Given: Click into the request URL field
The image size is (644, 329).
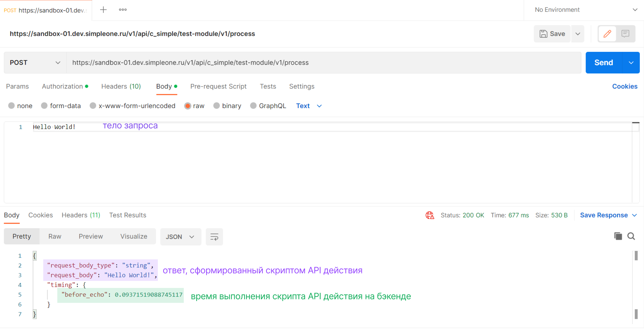Looking at the screenshot, I should point(323,63).
